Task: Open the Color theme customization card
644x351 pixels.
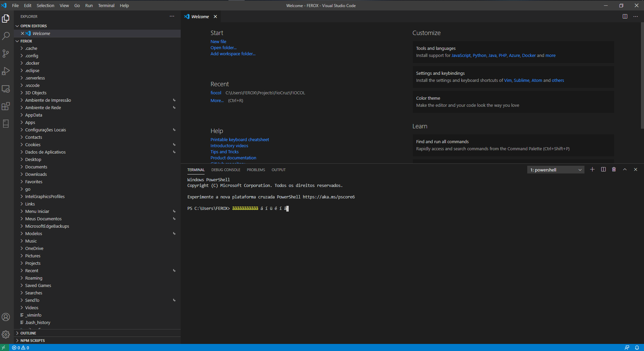Action: (513, 102)
